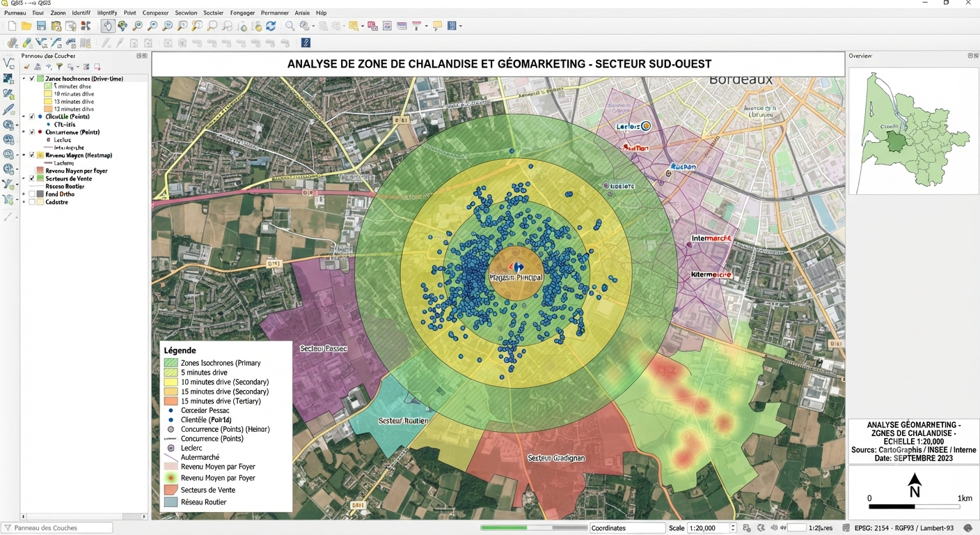Image resolution: width=980 pixels, height=535 pixels.
Task: Open dropdown arrow next to dark blue toolbar icon
Action: [x=461, y=26]
